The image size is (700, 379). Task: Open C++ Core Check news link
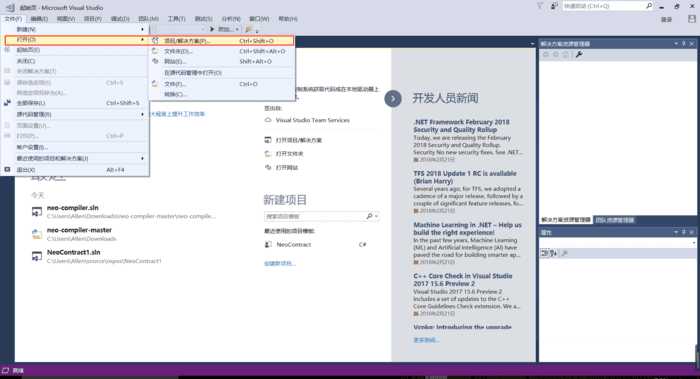(462, 279)
